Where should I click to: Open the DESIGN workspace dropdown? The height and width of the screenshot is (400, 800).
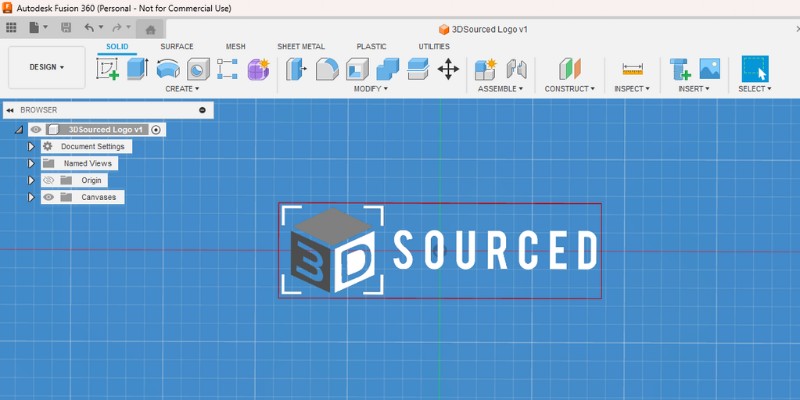(x=47, y=67)
